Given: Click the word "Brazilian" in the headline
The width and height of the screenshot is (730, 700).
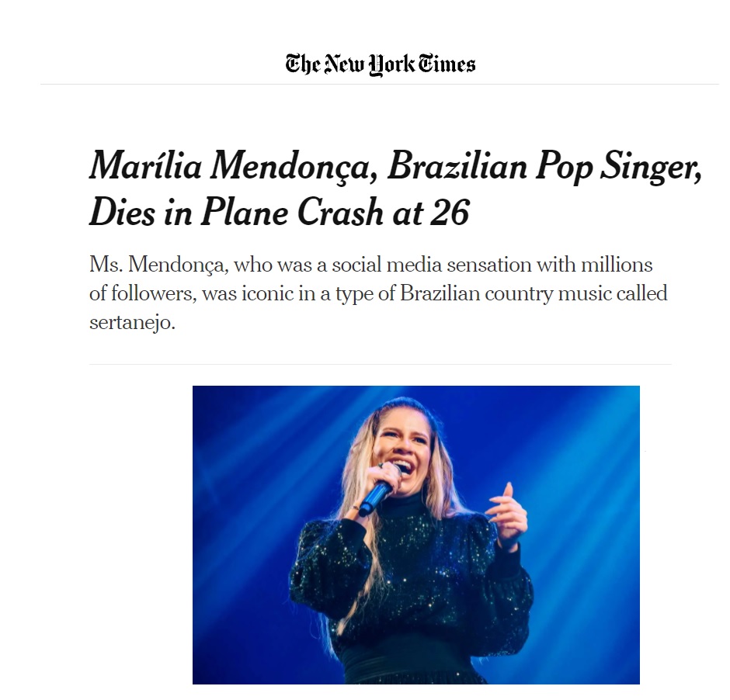Looking at the screenshot, I should (x=457, y=166).
